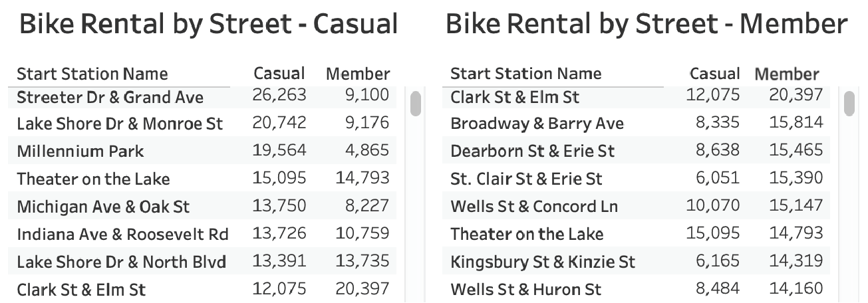Select the Member column header in left table
868x303 pixels.
pyautogui.click(x=358, y=73)
